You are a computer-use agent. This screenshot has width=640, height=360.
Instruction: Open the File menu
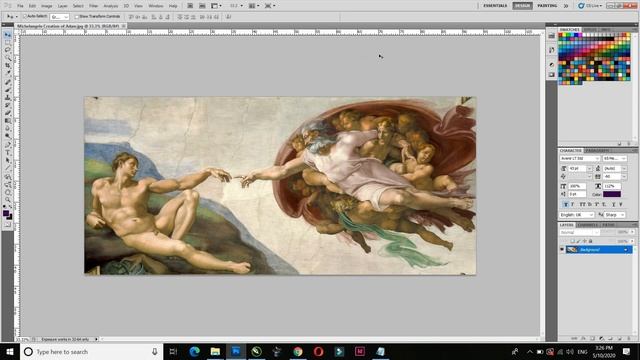20,6
